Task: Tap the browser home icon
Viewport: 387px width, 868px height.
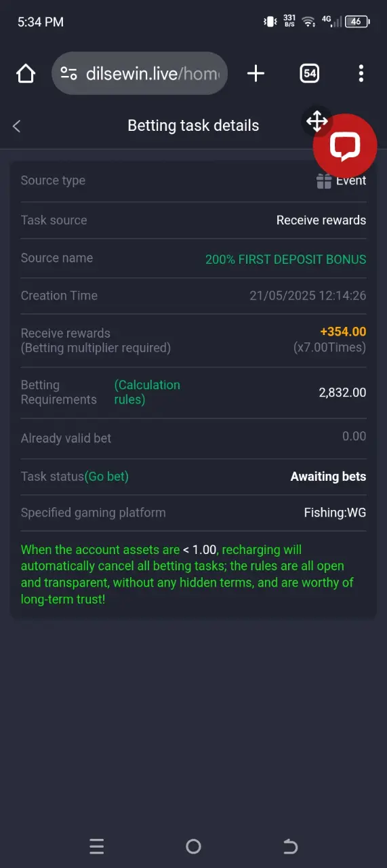Action: 26,73
